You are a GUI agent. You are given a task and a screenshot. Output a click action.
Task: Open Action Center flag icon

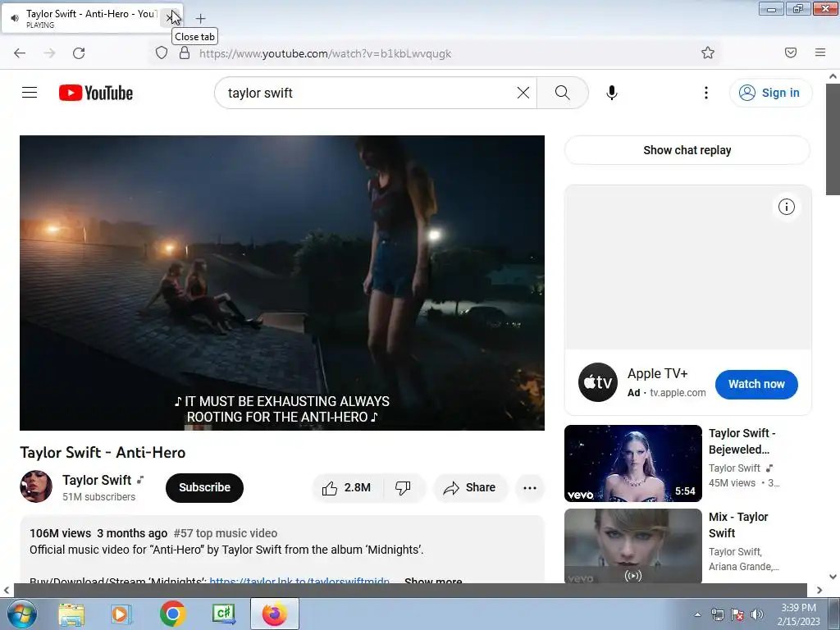(737, 614)
